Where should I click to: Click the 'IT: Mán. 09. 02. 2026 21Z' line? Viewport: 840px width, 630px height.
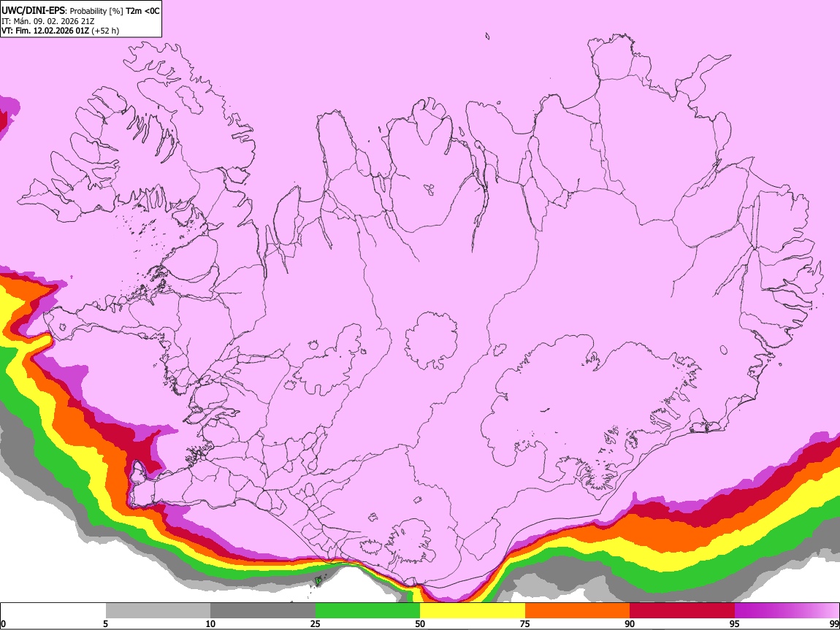tap(48, 21)
